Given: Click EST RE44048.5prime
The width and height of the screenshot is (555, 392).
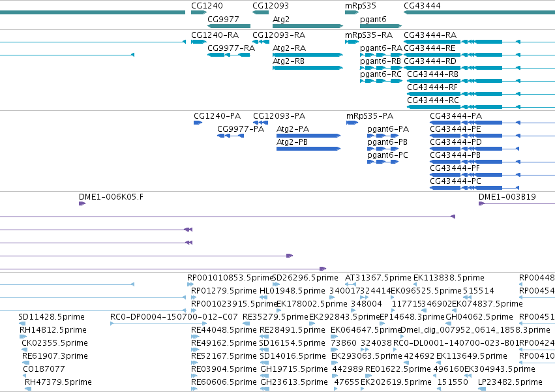Looking at the screenshot, I should 224,330.
